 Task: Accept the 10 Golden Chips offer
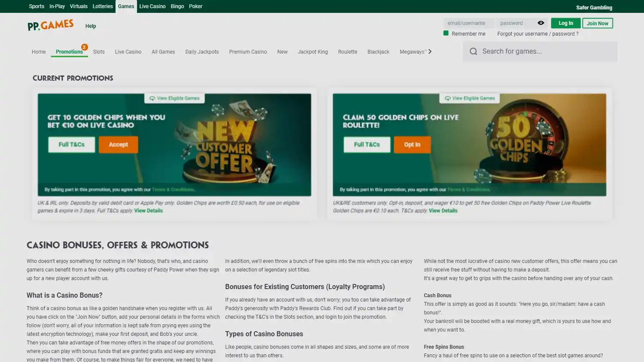tap(118, 145)
